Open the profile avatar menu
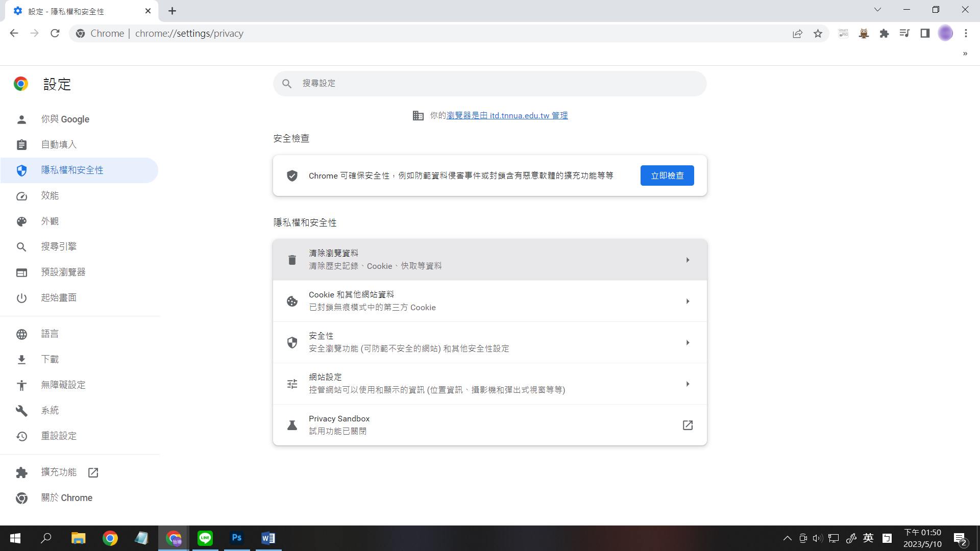The width and height of the screenshot is (980, 551). coord(945,34)
